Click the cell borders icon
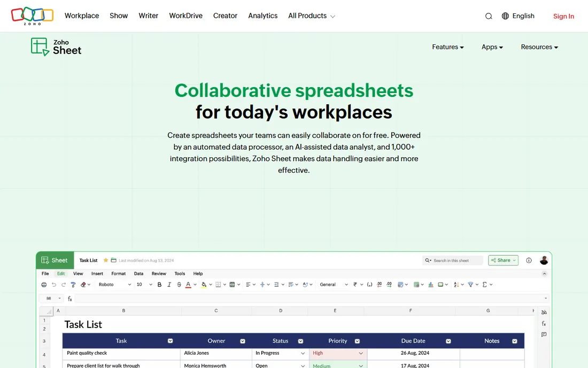This screenshot has width=588, height=368. point(218,285)
